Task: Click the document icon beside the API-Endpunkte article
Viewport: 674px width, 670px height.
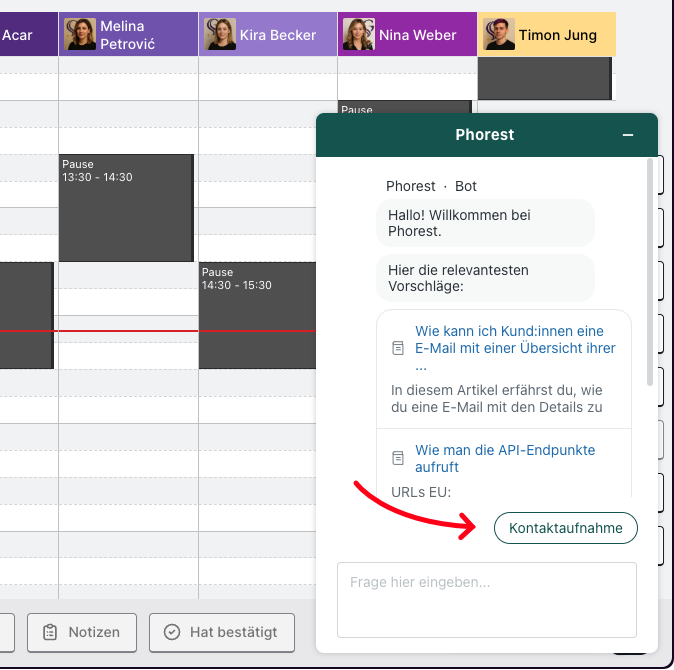Action: click(397, 458)
